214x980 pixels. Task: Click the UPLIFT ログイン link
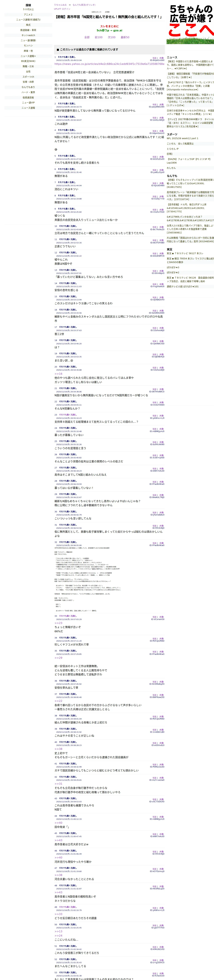coord(62,9)
